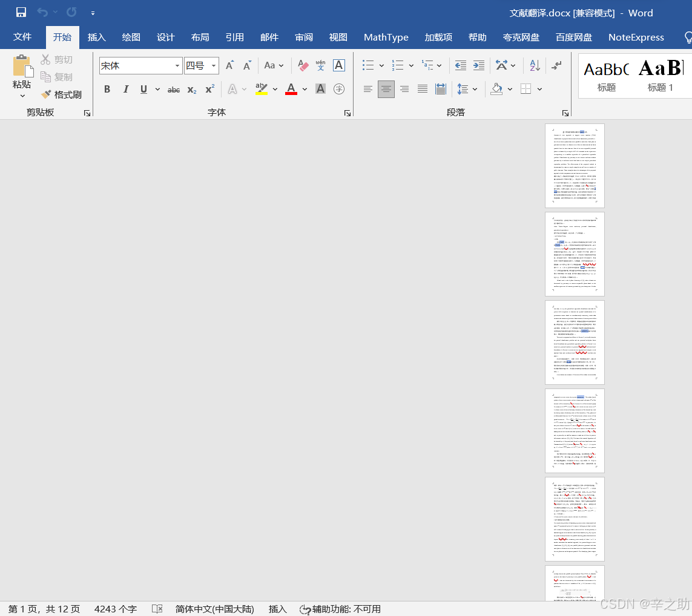
Task: Apply multilevel list
Action: click(x=427, y=66)
